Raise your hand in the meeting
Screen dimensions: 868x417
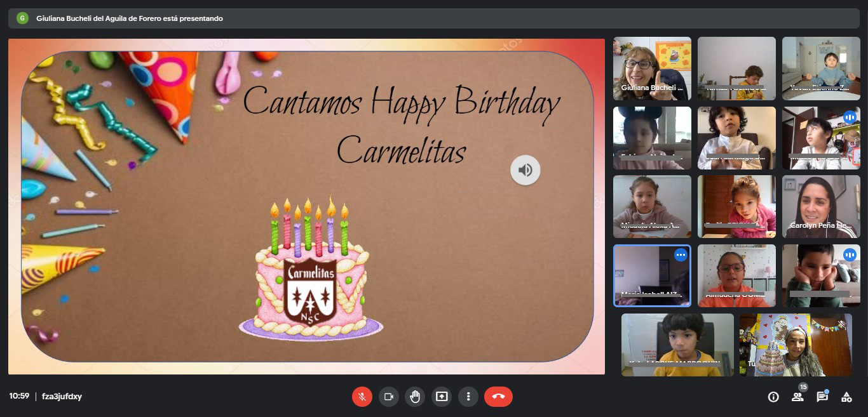pos(415,397)
